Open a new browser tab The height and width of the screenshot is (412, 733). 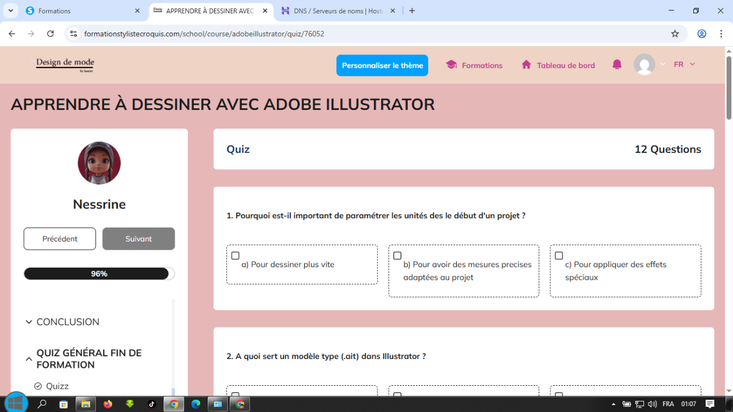[x=412, y=11]
